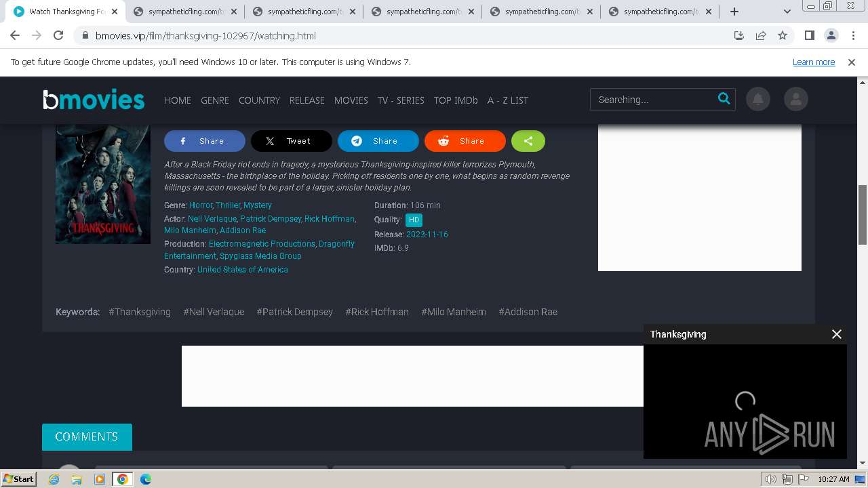Click the Windows Start button
This screenshot has width=868, height=488.
pos(18,479)
